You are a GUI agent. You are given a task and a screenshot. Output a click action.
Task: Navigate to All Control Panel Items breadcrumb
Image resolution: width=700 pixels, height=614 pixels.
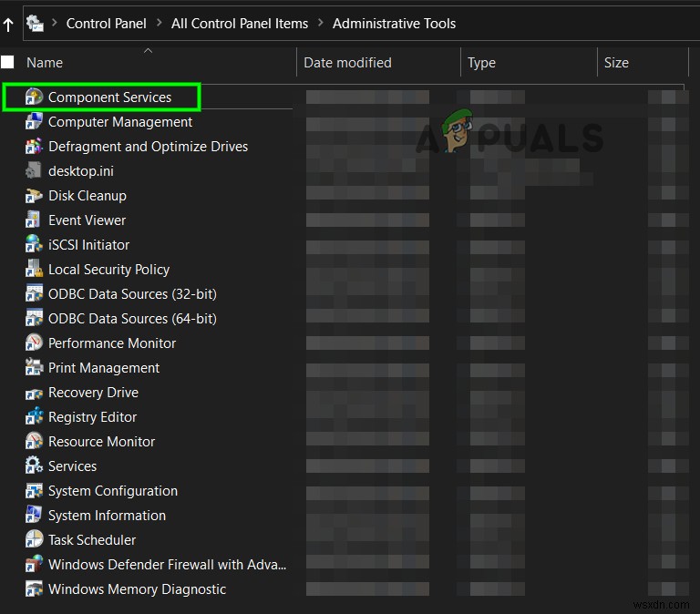240,23
